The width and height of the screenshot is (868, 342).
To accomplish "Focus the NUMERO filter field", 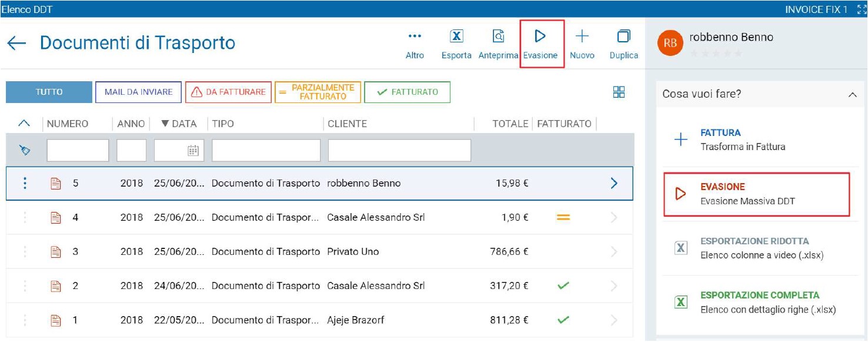I will [x=78, y=151].
